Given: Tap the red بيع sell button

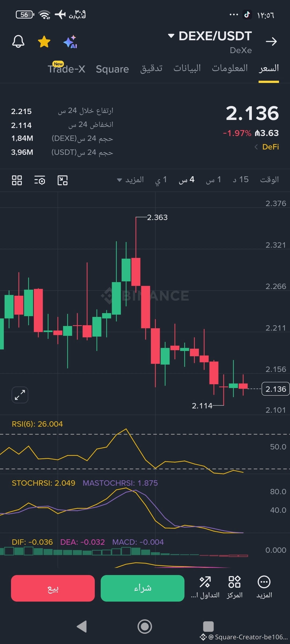Looking at the screenshot, I should (x=53, y=588).
